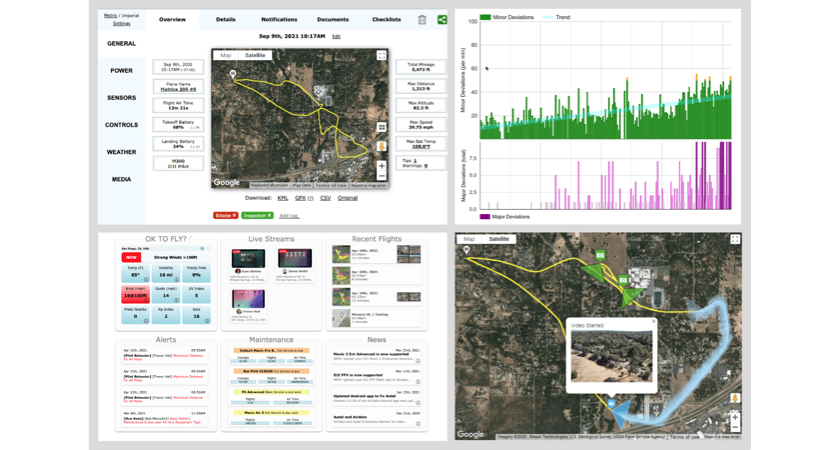
Task: Open the Notifications tab
Action: 279,19
